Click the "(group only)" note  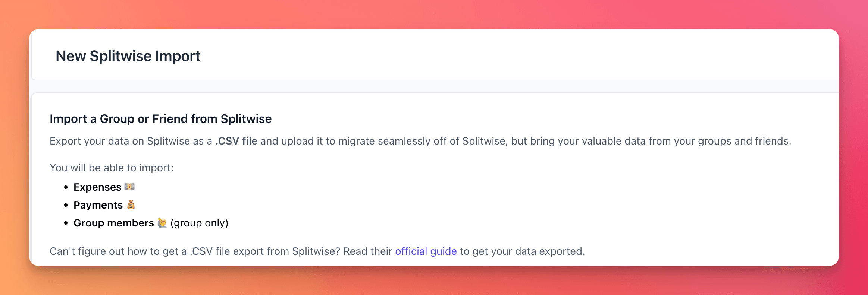[x=199, y=223]
